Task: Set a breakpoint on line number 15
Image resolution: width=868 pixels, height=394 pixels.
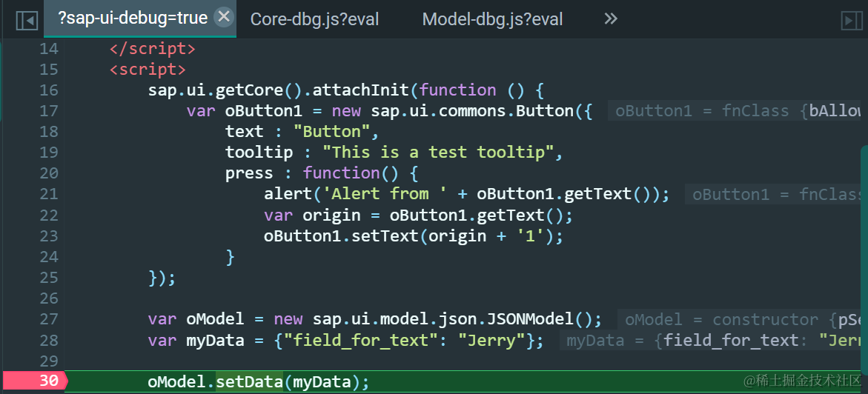Action: 49,70
